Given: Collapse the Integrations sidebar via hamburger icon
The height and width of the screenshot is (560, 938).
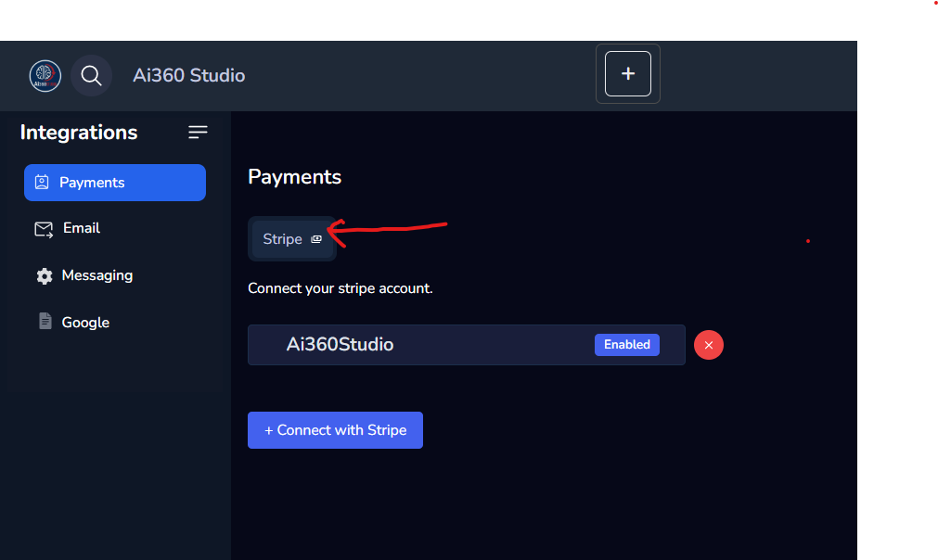Looking at the screenshot, I should coord(198,133).
